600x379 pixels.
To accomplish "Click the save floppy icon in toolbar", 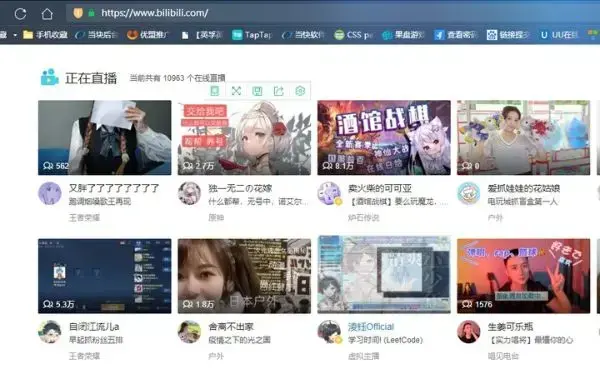I will (258, 91).
